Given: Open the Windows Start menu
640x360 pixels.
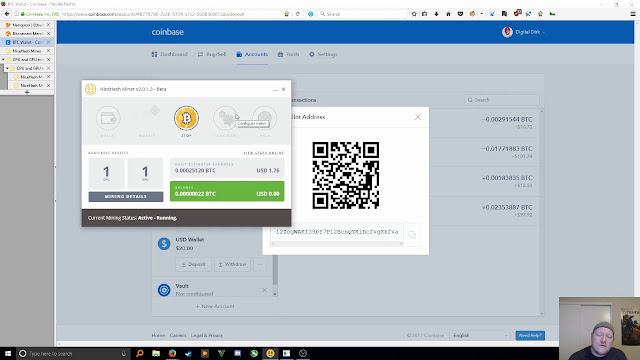Looking at the screenshot, I should tap(8, 353).
